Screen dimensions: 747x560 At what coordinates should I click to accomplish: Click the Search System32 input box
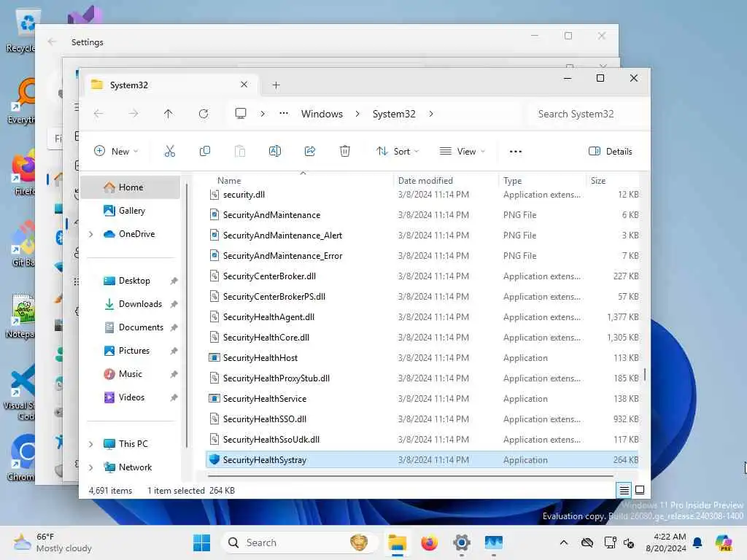(587, 114)
